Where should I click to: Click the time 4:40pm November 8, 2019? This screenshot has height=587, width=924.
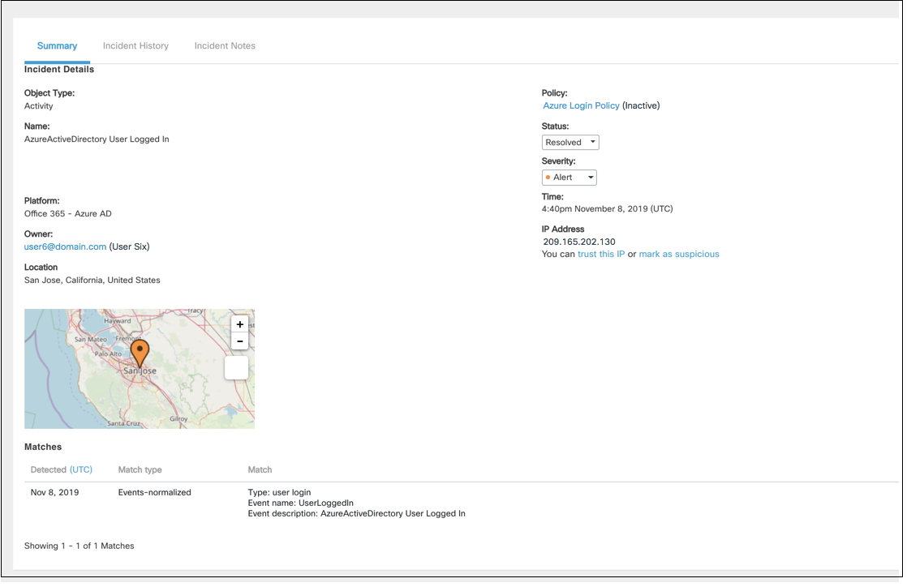607,209
